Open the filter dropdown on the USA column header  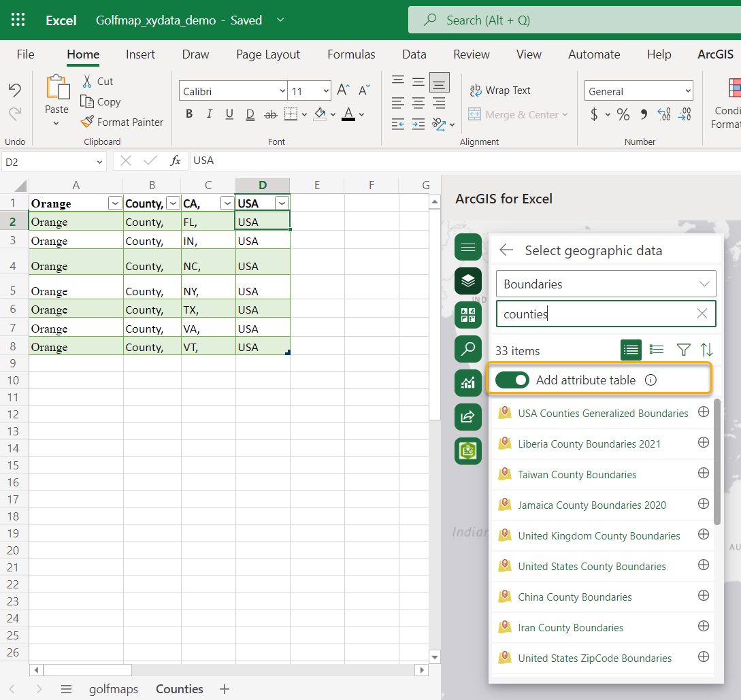click(x=282, y=203)
